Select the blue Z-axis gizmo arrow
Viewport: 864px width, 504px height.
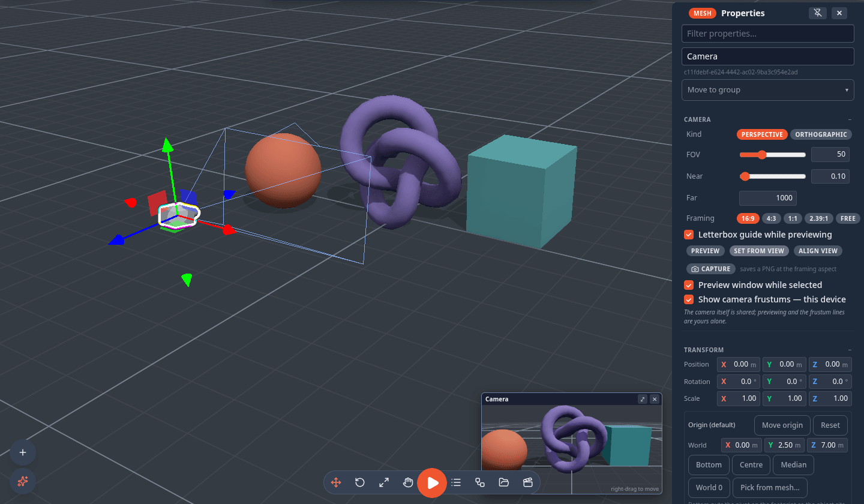116,241
